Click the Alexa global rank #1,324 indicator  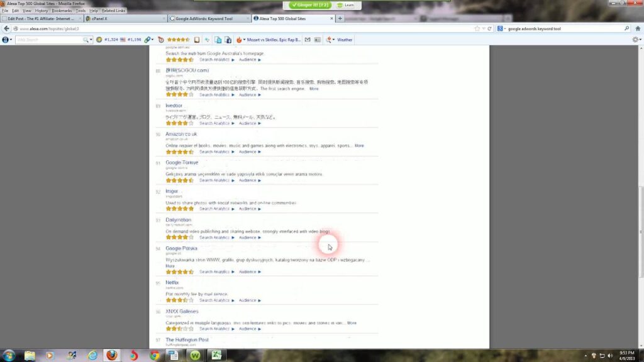107,40
